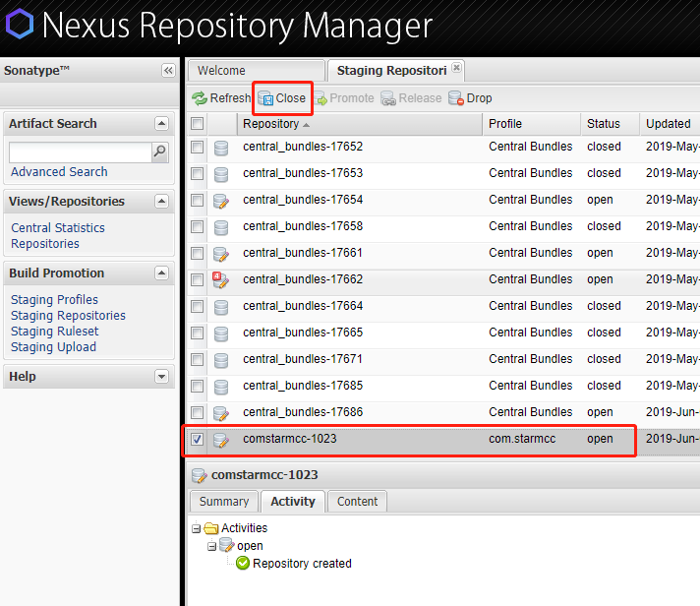Collapse the Activities tree node

pos(196,528)
